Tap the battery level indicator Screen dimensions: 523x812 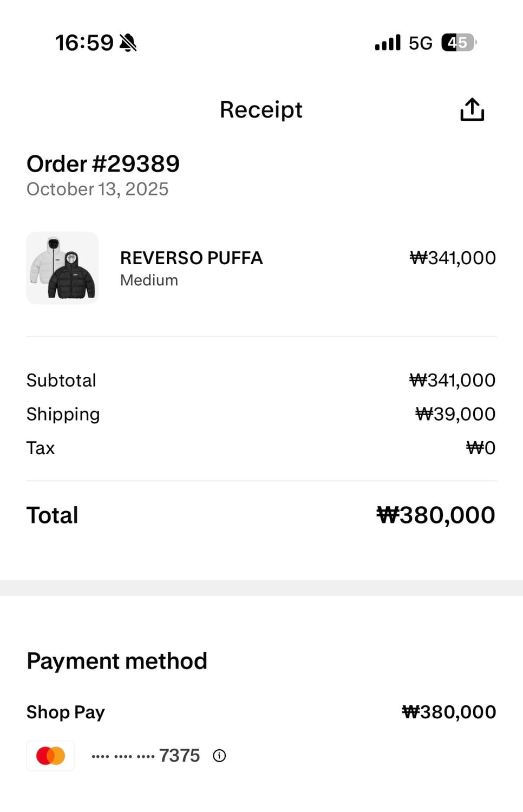pyautogui.click(x=458, y=42)
